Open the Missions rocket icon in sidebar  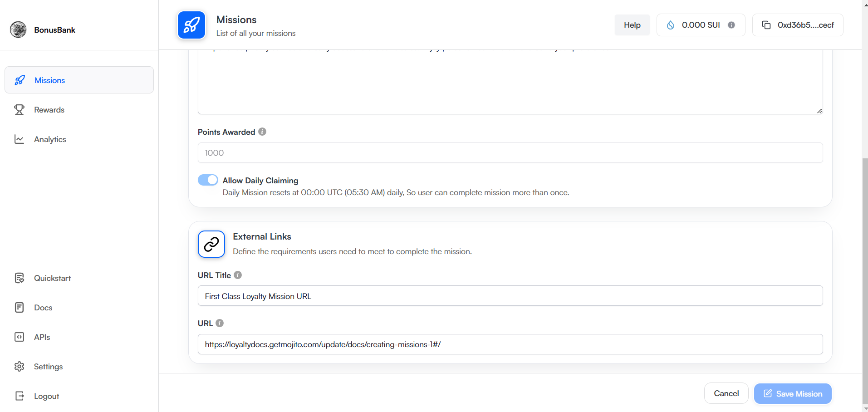coord(20,80)
